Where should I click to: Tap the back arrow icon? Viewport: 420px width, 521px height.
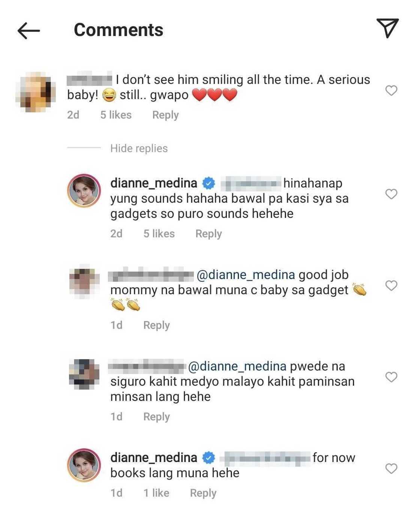(28, 30)
